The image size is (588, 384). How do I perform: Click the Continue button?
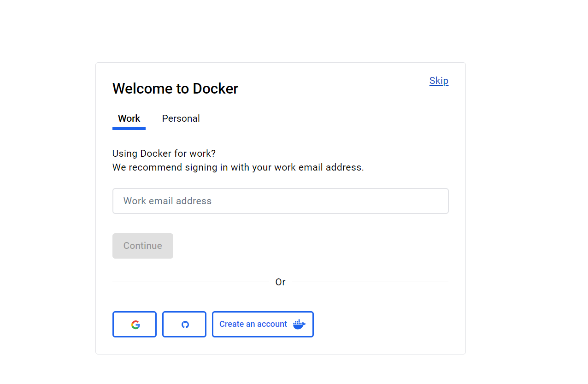pos(143,246)
